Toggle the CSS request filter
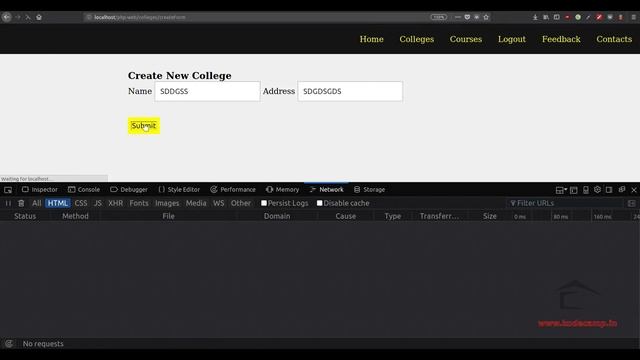Image resolution: width=640 pixels, height=360 pixels. [x=81, y=203]
